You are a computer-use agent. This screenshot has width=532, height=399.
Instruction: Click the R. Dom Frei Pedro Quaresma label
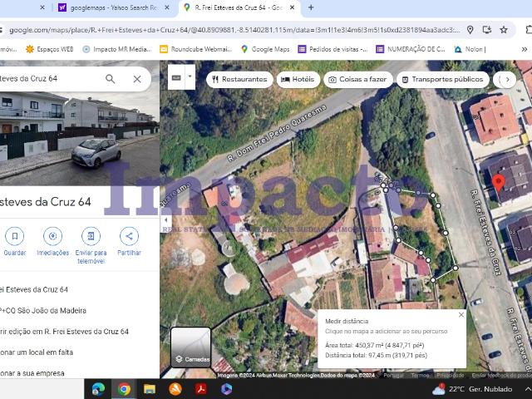[277, 133]
